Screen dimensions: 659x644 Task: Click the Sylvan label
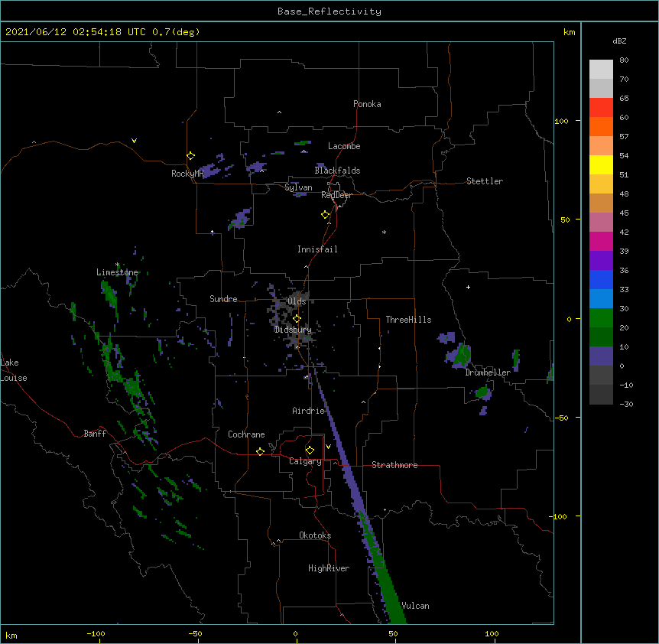[298, 187]
